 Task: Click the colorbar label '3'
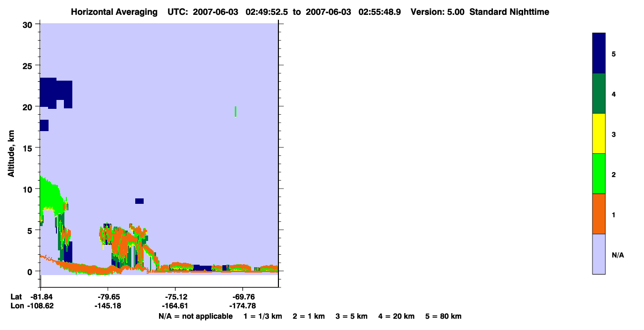(x=614, y=134)
